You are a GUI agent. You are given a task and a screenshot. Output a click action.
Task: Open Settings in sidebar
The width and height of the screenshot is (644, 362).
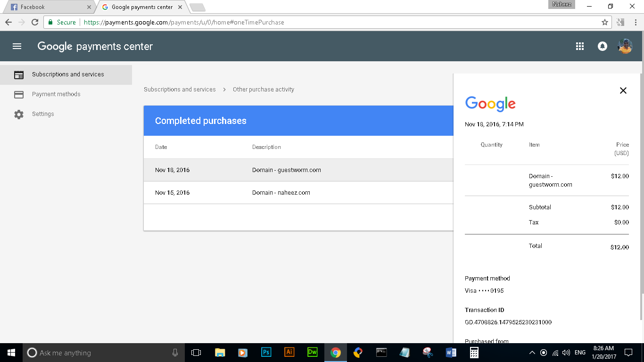click(x=66, y=114)
